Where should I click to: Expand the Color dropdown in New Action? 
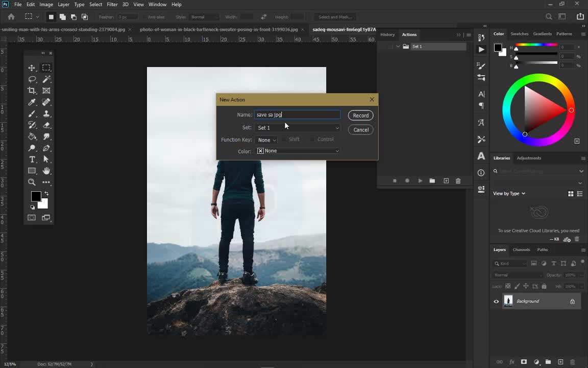coord(298,151)
